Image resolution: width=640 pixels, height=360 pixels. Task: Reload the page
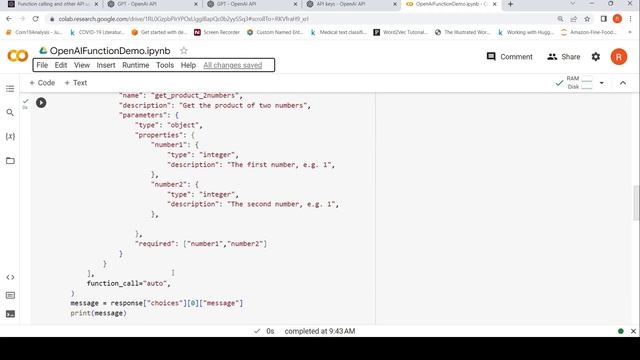coord(36,19)
